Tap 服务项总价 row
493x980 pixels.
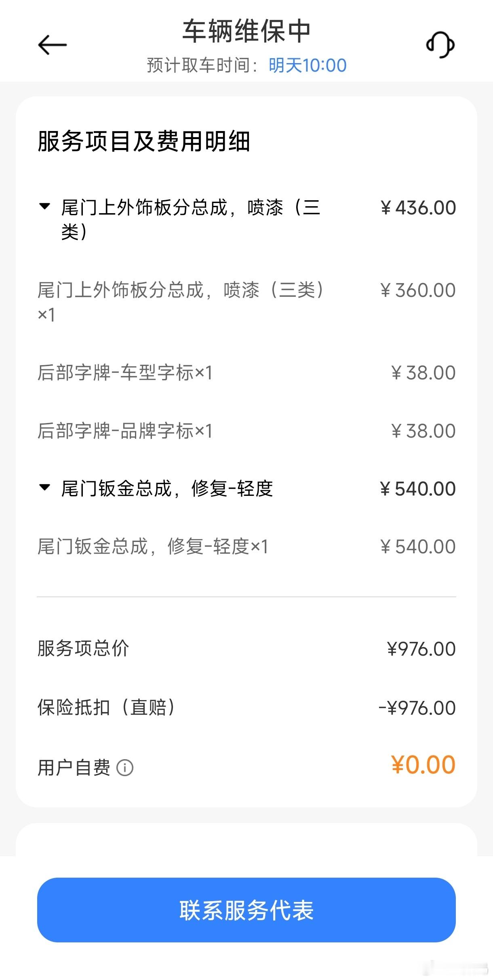247,648
